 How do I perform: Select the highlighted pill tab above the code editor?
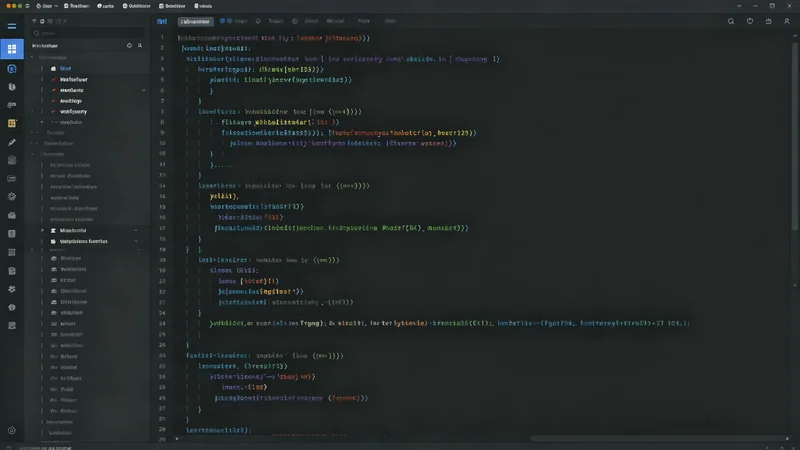tap(195, 21)
